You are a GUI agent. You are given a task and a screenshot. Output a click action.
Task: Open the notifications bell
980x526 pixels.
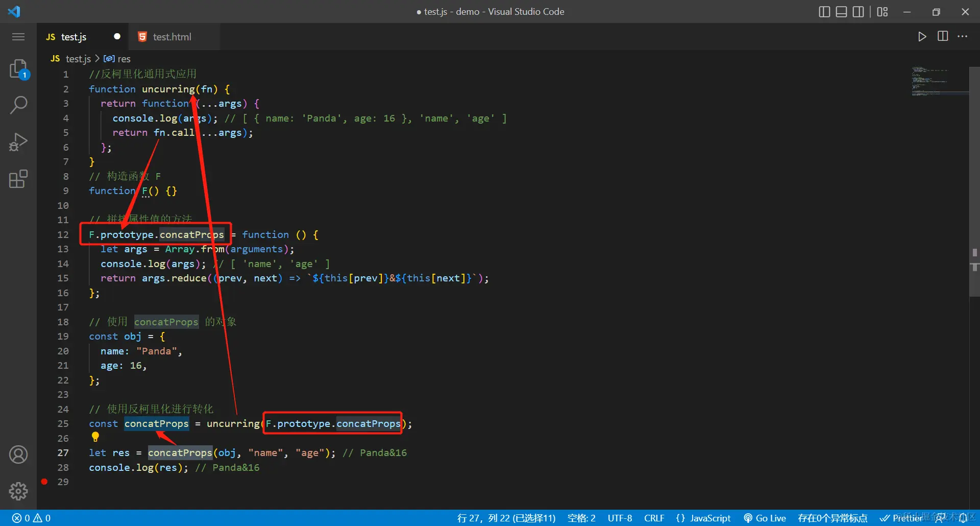[x=963, y=518]
